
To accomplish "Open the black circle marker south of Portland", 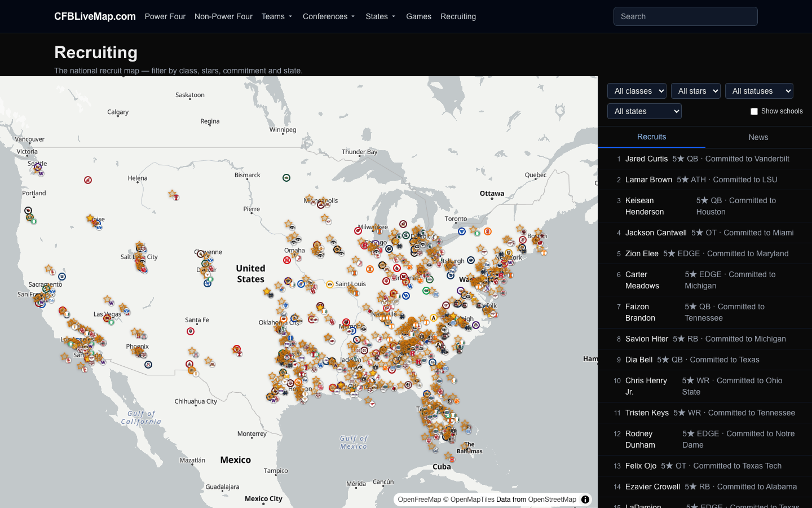I will click(28, 211).
